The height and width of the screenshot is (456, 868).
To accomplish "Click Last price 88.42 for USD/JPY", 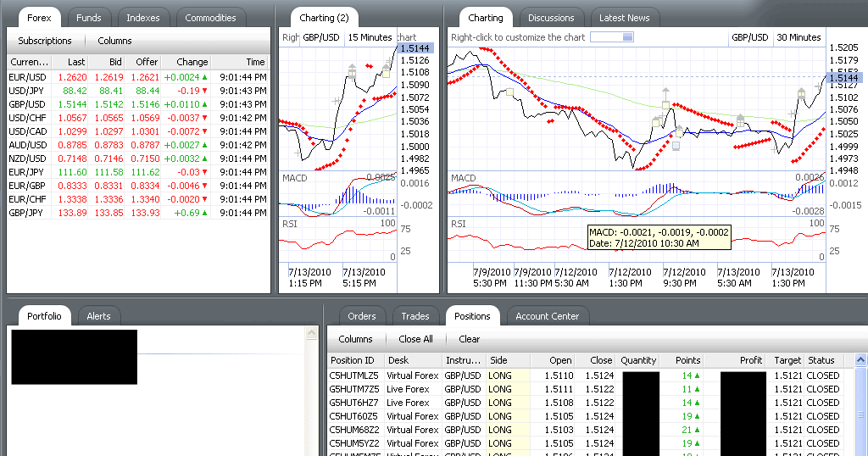I will [x=75, y=91].
